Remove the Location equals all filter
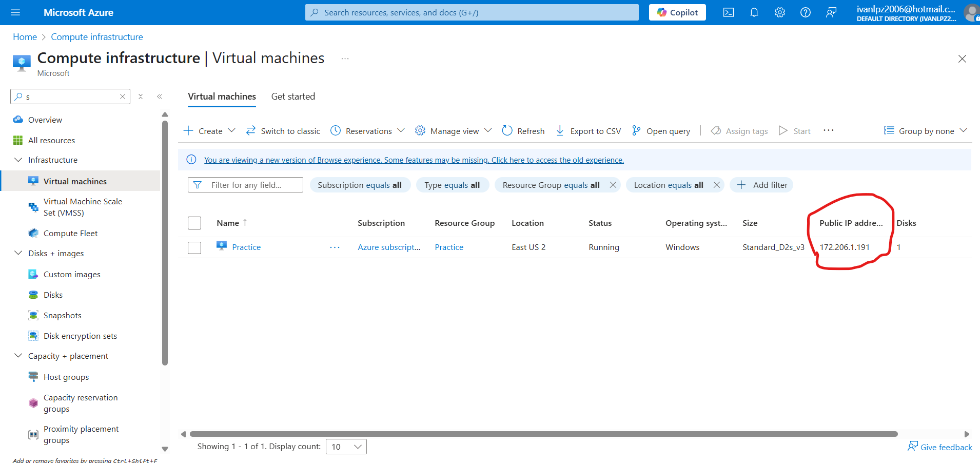 (x=717, y=185)
